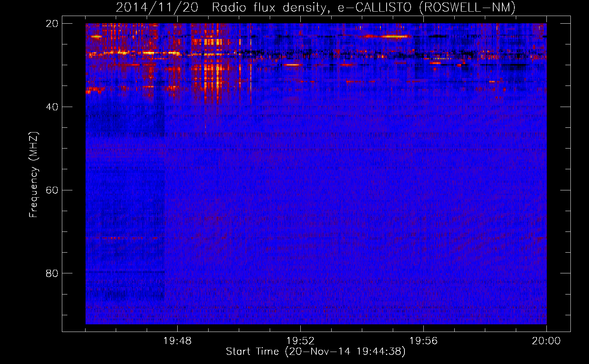Click the 19:48 time tick label
Viewport: 589px width, 364px height.
(x=177, y=341)
